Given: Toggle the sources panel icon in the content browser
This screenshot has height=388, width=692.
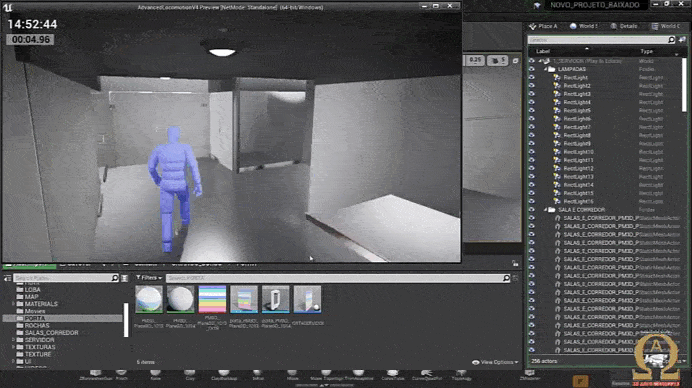Looking at the screenshot, I should (8, 278).
